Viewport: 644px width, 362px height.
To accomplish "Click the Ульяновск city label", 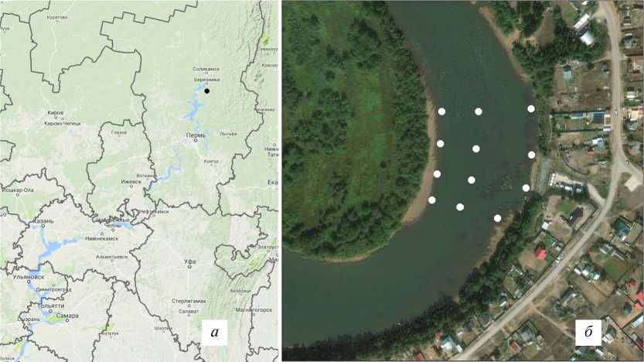I will [x=29, y=277].
